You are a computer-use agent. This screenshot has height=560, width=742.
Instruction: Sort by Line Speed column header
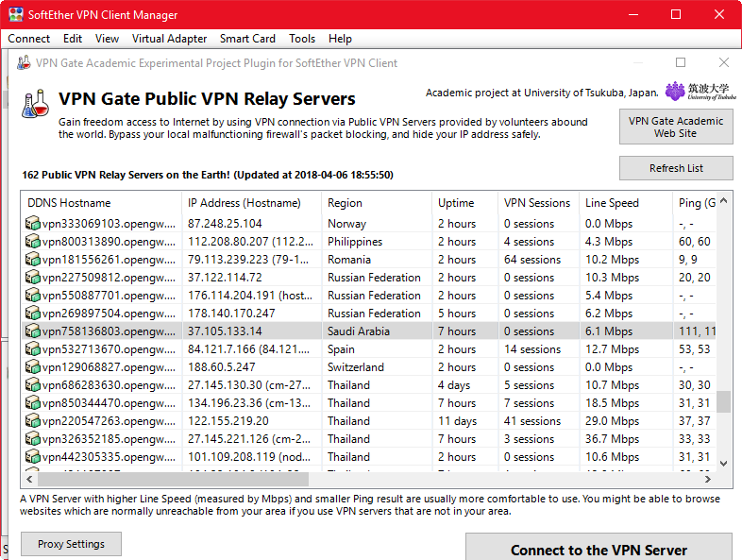tap(626, 203)
